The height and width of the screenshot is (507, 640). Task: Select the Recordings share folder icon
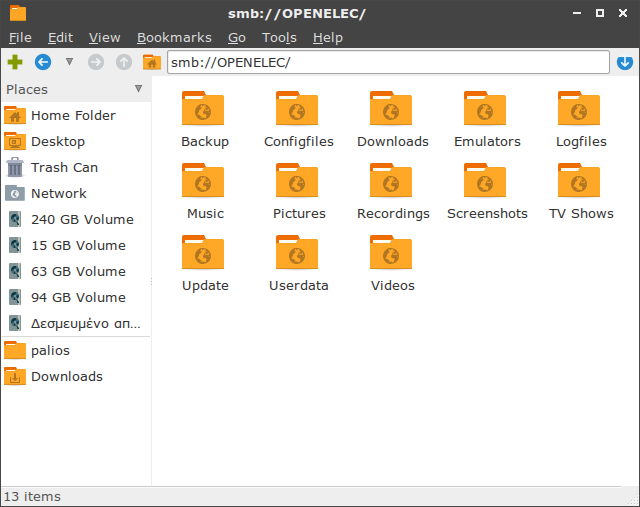391,180
